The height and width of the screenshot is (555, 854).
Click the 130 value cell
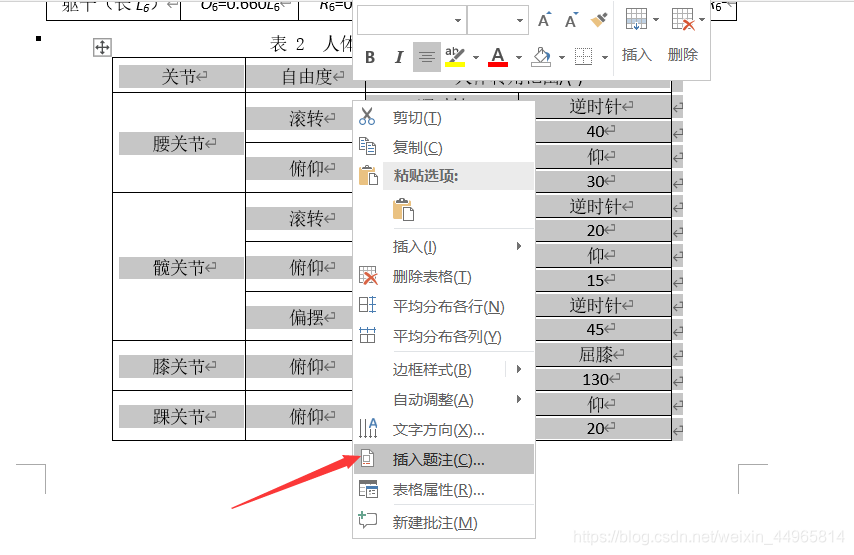tap(602, 379)
